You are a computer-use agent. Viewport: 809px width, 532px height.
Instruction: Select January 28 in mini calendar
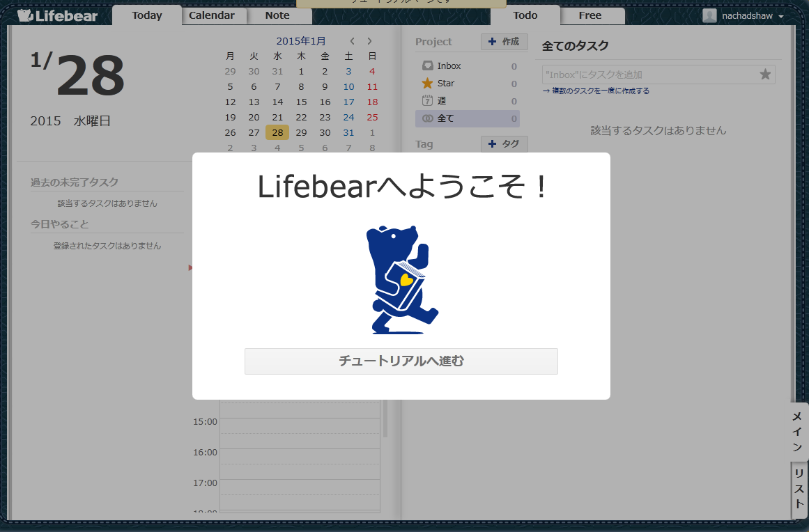coord(277,132)
